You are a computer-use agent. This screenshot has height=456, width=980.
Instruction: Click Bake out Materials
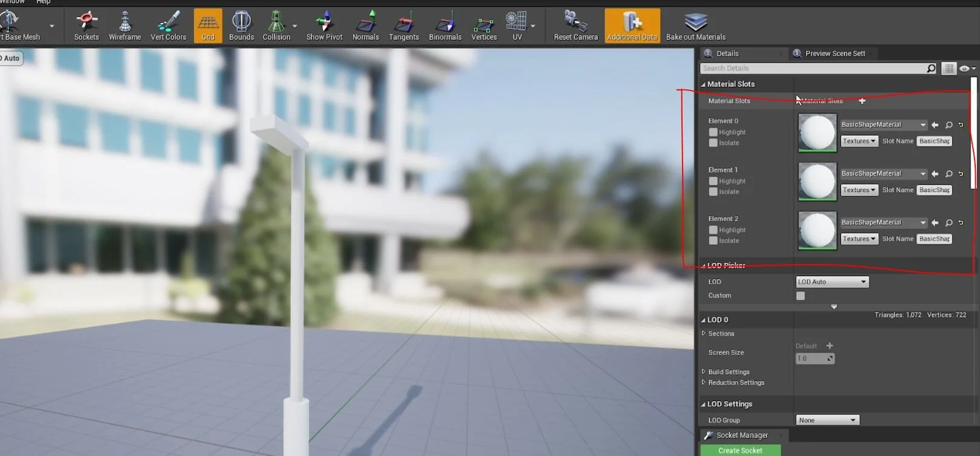[696, 26]
